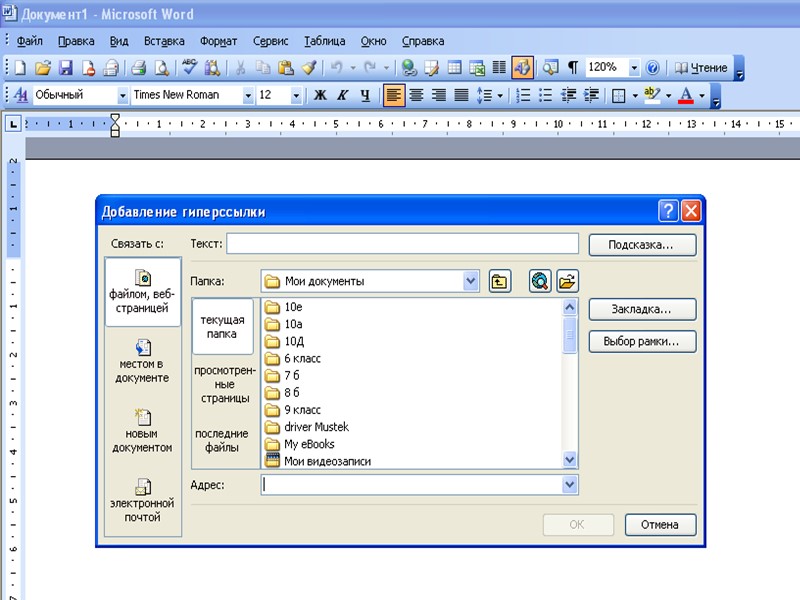Image resolution: width=800 pixels, height=600 pixels.
Task: Open the Файл menu
Action: (x=30, y=41)
